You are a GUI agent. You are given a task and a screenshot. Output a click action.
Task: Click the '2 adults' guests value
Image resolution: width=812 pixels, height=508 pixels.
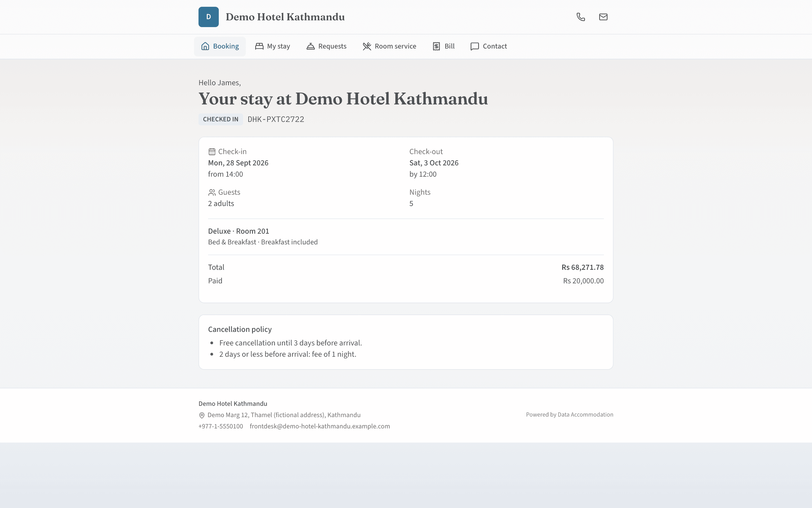221,203
